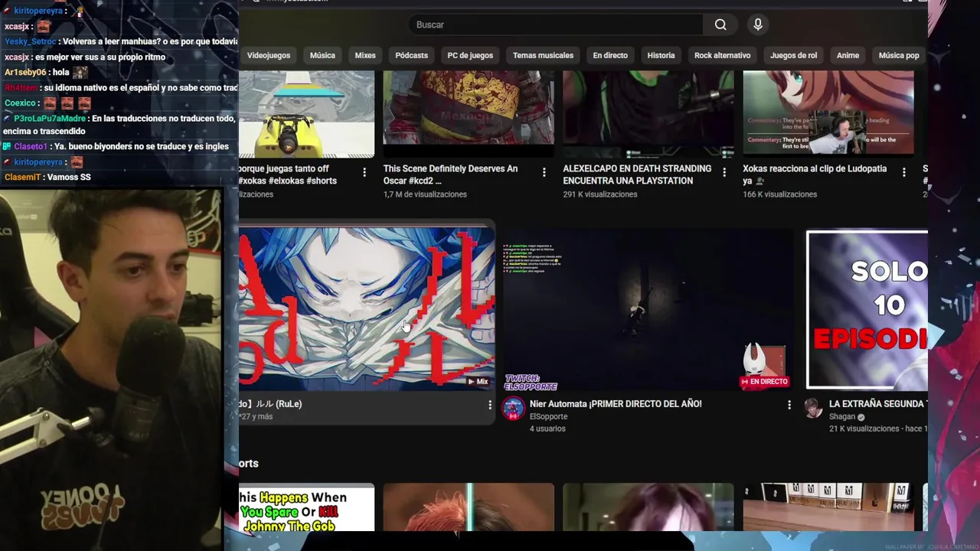
Task: Open title LA EXTRAÑA SEGUNDA
Action: tap(878, 404)
